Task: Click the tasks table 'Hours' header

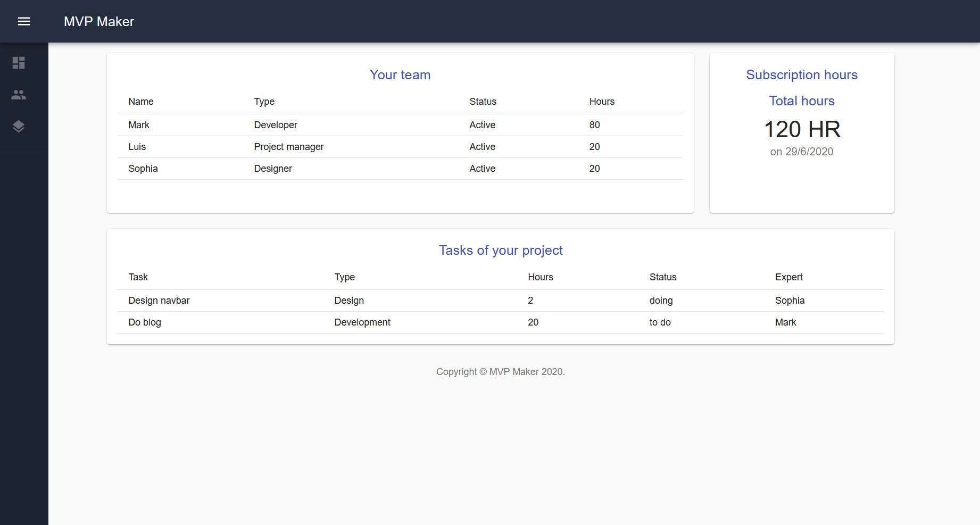Action: (x=541, y=277)
